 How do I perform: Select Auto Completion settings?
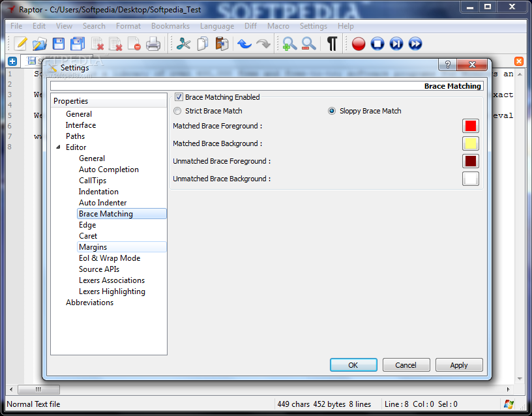pos(109,170)
